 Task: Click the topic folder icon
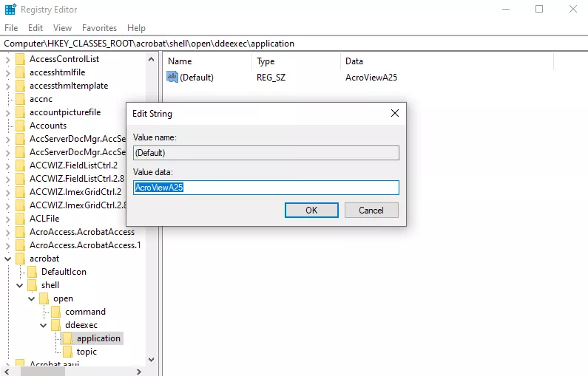click(68, 352)
